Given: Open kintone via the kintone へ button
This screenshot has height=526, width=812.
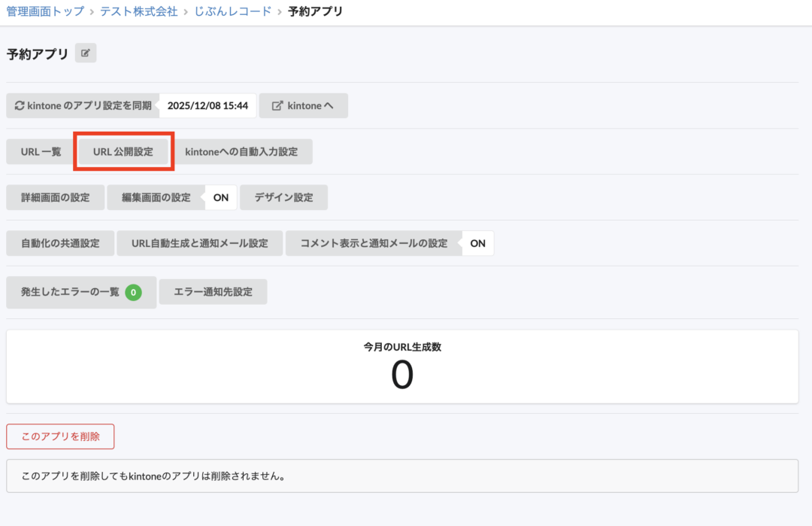Looking at the screenshot, I should coord(304,105).
